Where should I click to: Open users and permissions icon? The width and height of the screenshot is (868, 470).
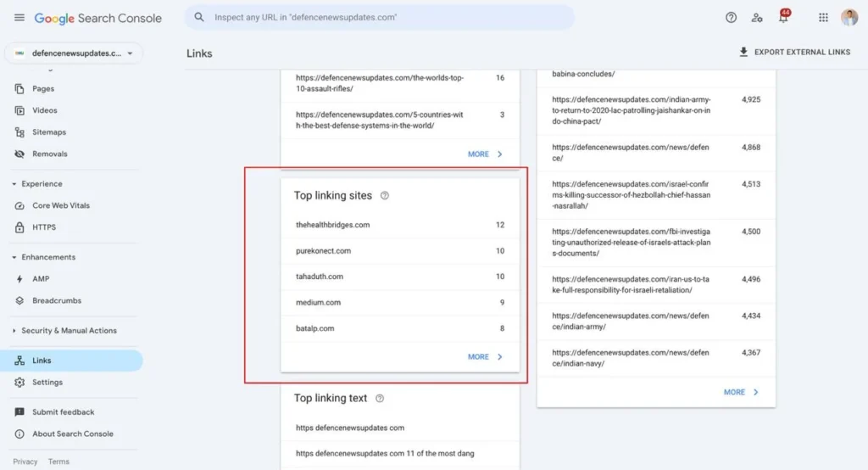point(757,18)
